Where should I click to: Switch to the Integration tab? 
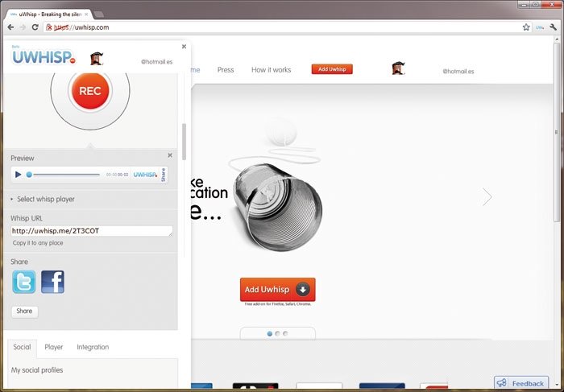click(93, 347)
